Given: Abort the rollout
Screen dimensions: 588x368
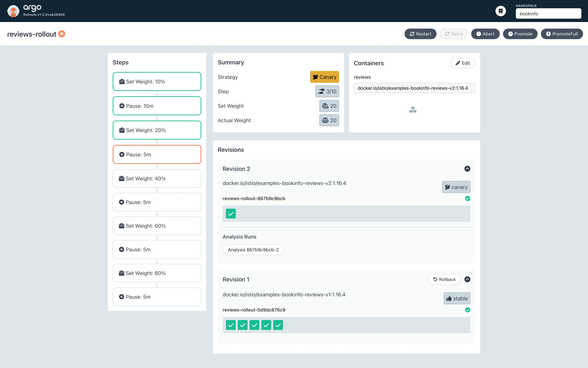Looking at the screenshot, I should click(x=485, y=34).
